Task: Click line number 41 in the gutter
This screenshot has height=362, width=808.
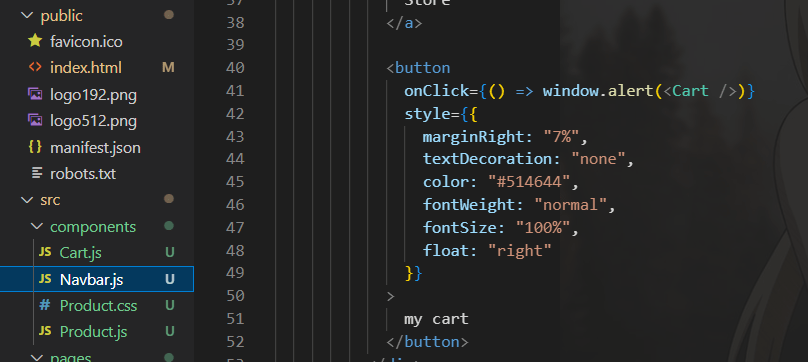Action: click(235, 91)
